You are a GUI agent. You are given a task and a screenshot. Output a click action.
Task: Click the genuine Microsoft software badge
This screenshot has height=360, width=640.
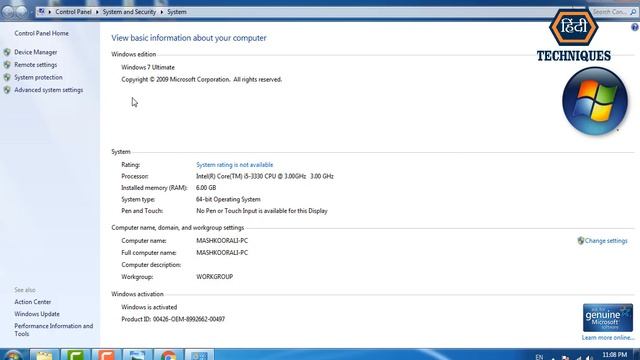[608, 318]
